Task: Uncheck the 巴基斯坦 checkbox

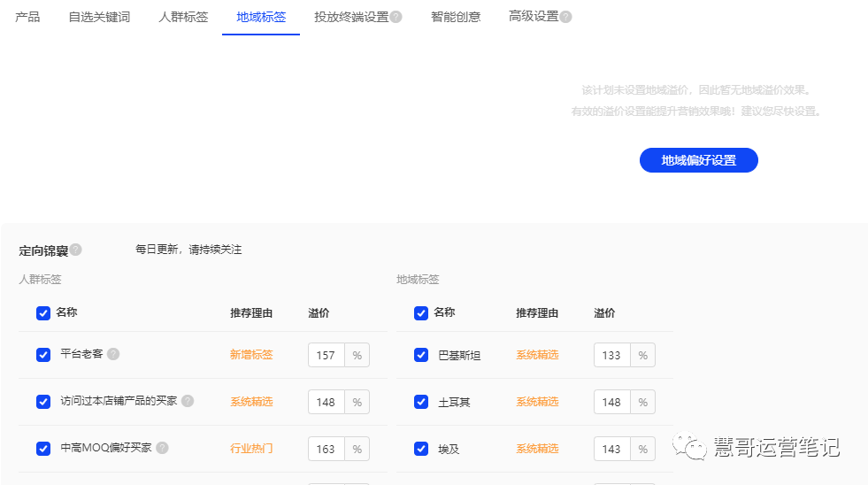Action: click(x=420, y=355)
